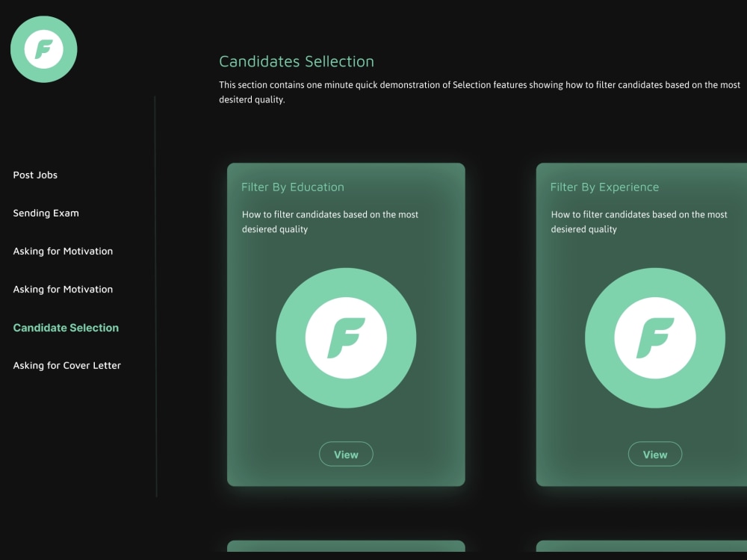
Task: Select Post Jobs in the sidebar
Action: click(35, 175)
